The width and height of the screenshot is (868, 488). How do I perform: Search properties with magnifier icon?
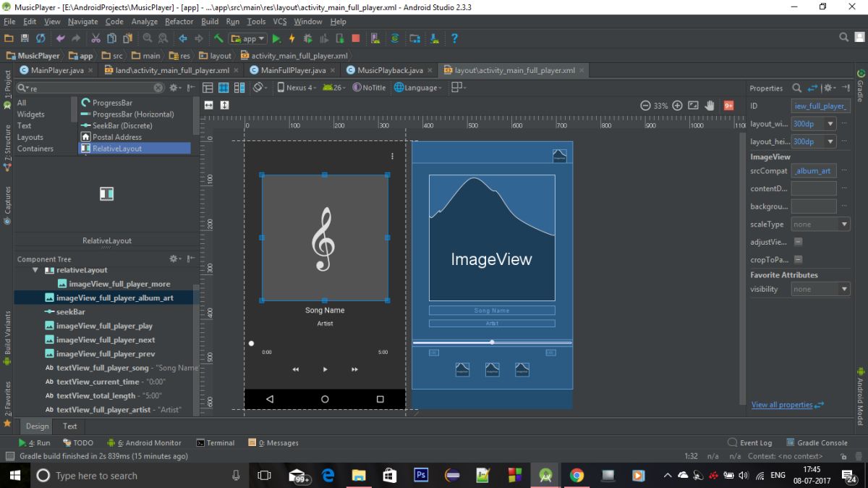coord(796,88)
